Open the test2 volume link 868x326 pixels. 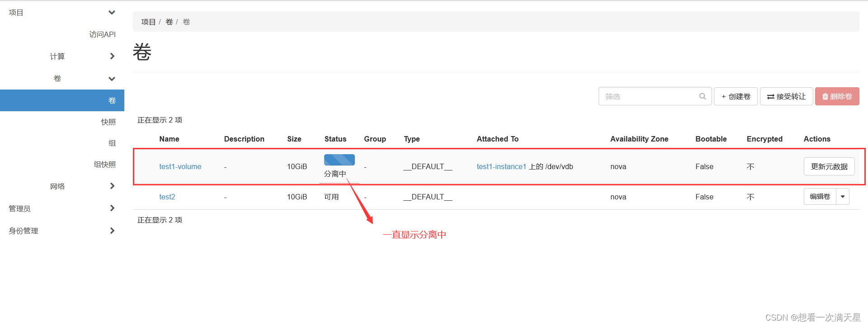[167, 197]
